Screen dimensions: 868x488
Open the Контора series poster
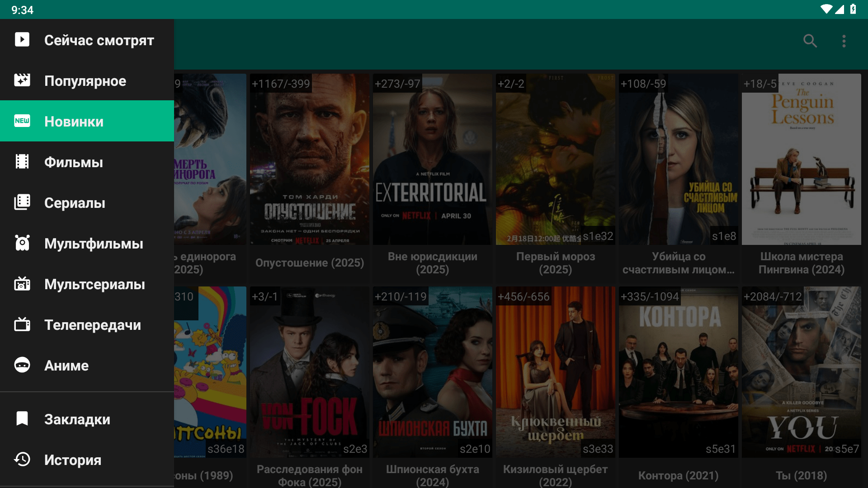coord(679,372)
